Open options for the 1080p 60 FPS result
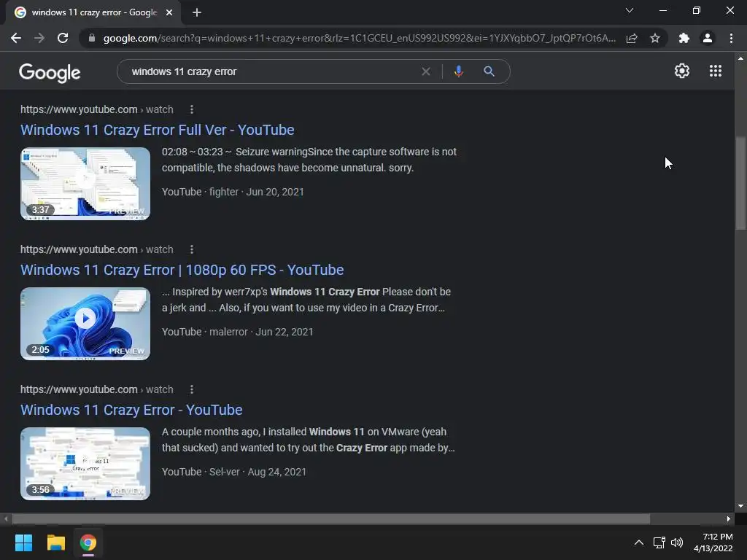Viewport: 747px width, 560px height. point(192,249)
